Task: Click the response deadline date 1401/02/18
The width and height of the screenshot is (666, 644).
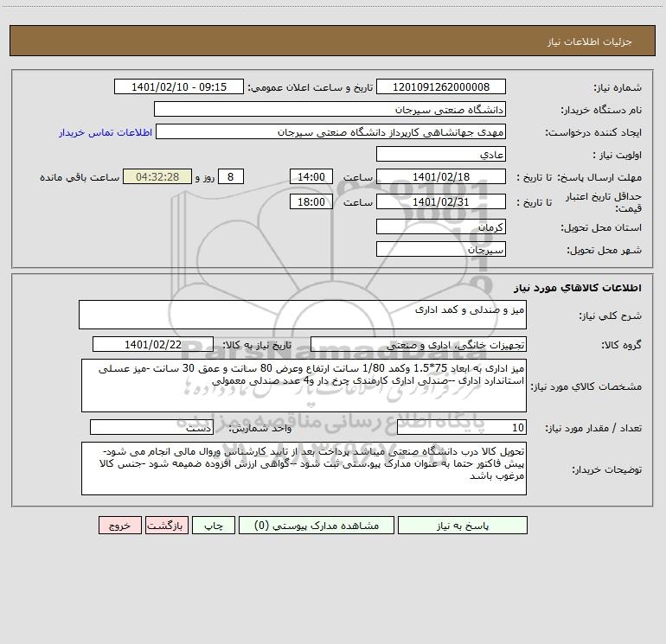Action: (x=441, y=176)
